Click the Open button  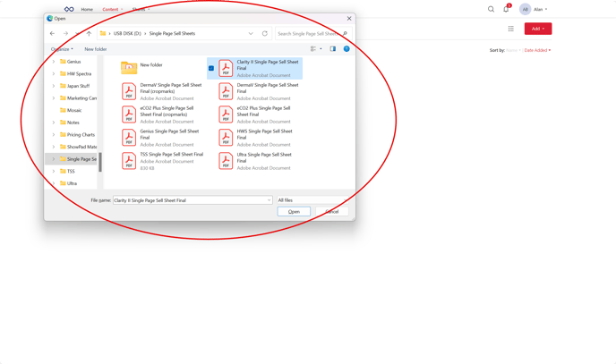click(294, 212)
